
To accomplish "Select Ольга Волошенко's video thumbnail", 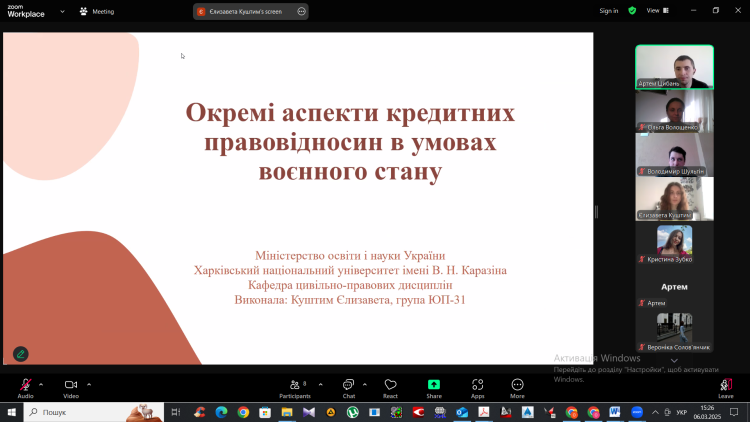I will pos(674,111).
